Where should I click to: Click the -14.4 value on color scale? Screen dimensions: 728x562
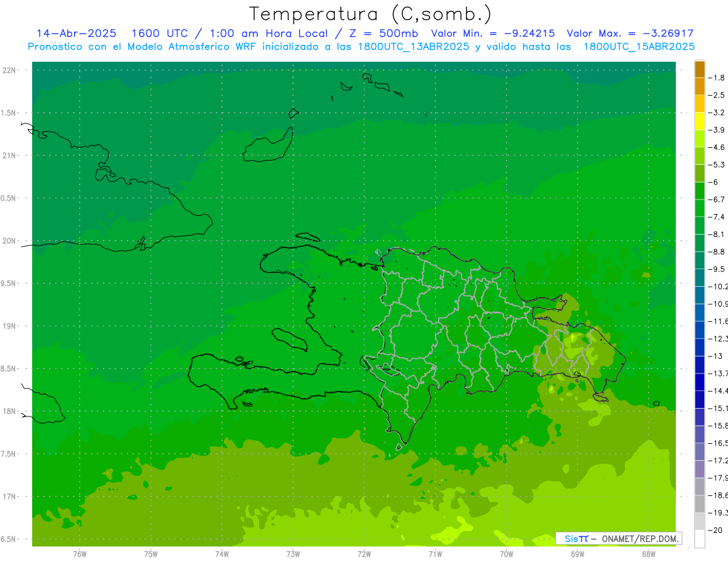pyautogui.click(x=718, y=390)
